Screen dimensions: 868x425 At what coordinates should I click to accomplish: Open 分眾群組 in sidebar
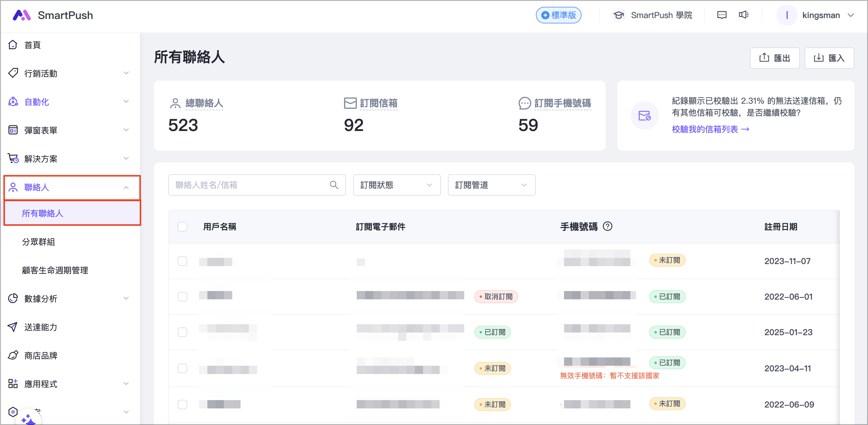(x=39, y=242)
